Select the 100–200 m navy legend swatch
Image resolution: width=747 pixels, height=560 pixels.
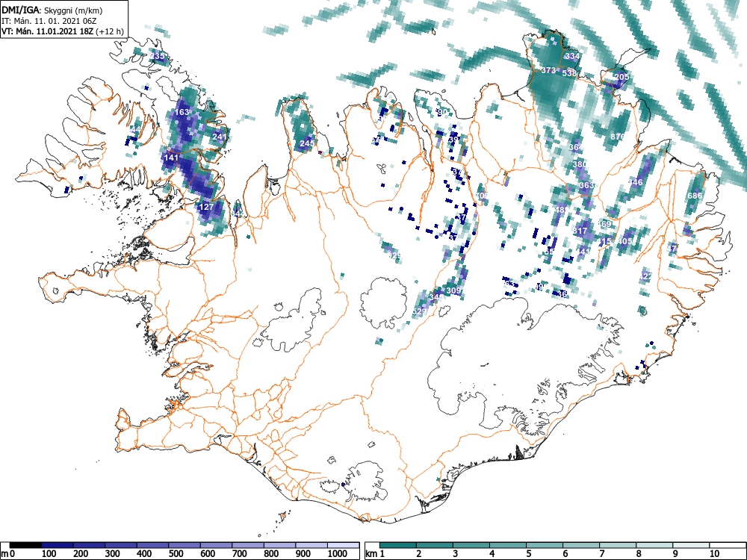(58, 544)
